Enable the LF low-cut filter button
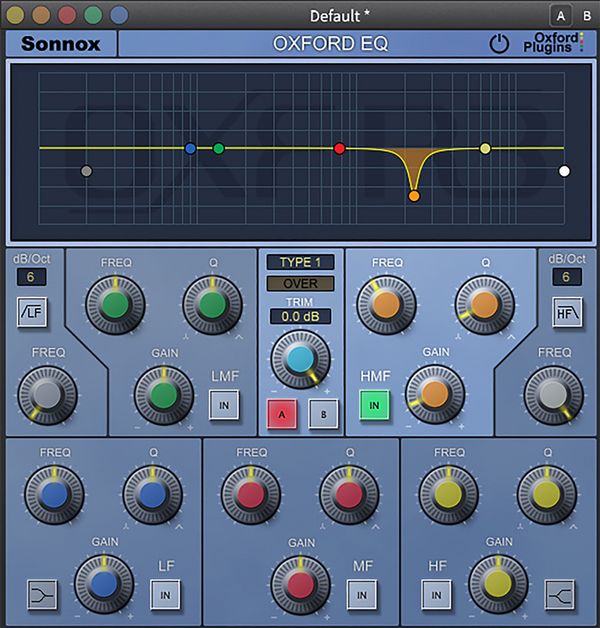 [32, 312]
